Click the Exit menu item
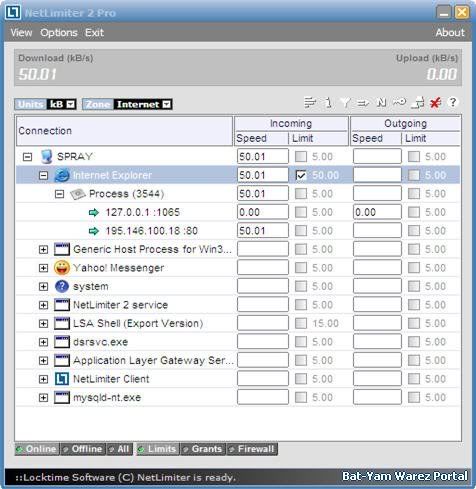 [94, 33]
